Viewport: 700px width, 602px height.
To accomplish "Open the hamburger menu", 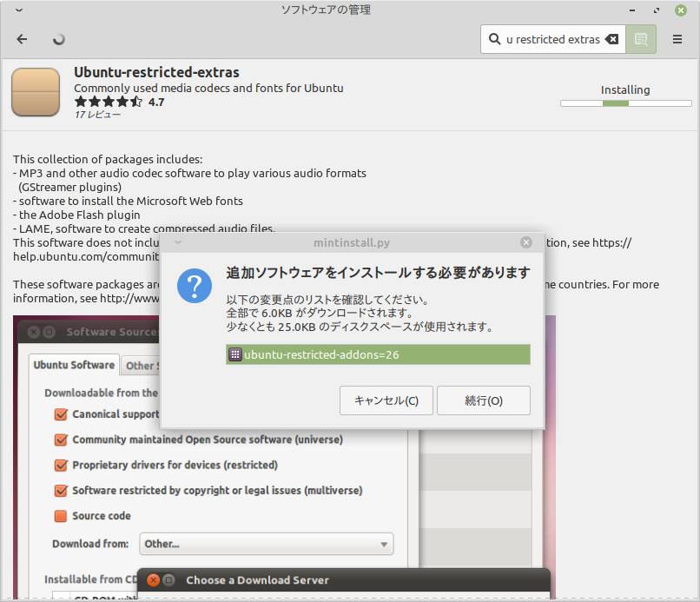I will [x=677, y=39].
